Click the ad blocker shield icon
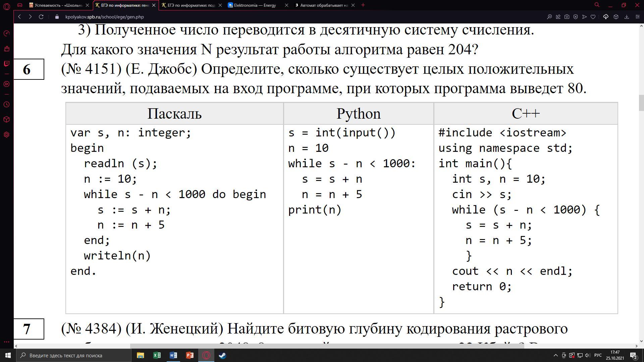 click(576, 17)
